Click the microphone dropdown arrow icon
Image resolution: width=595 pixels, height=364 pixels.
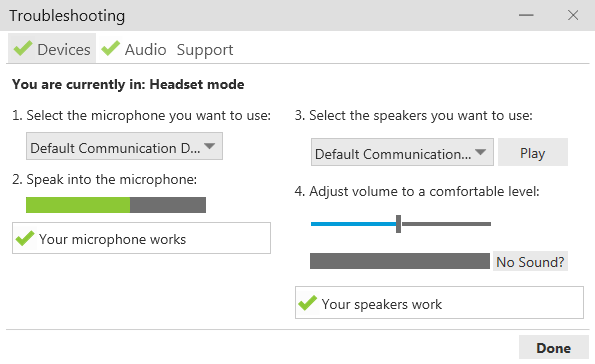point(209,146)
